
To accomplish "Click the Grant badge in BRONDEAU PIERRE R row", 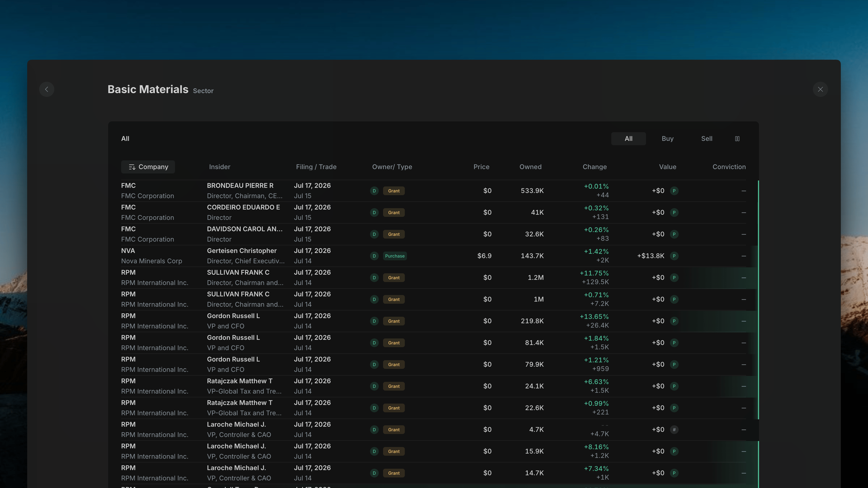I will coord(394,191).
